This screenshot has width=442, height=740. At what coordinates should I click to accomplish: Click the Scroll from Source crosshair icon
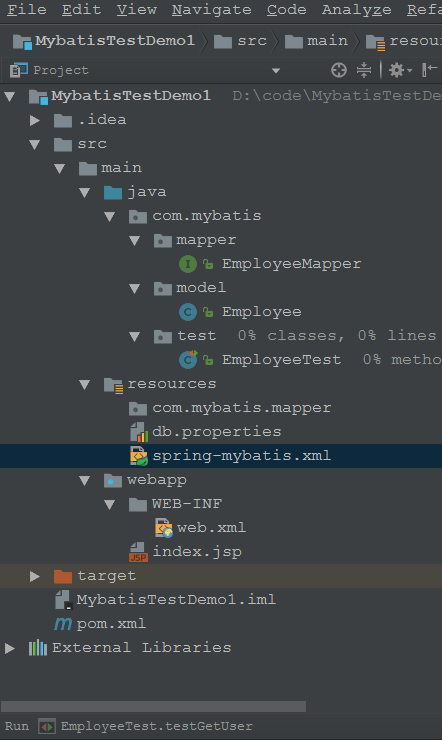point(339,70)
